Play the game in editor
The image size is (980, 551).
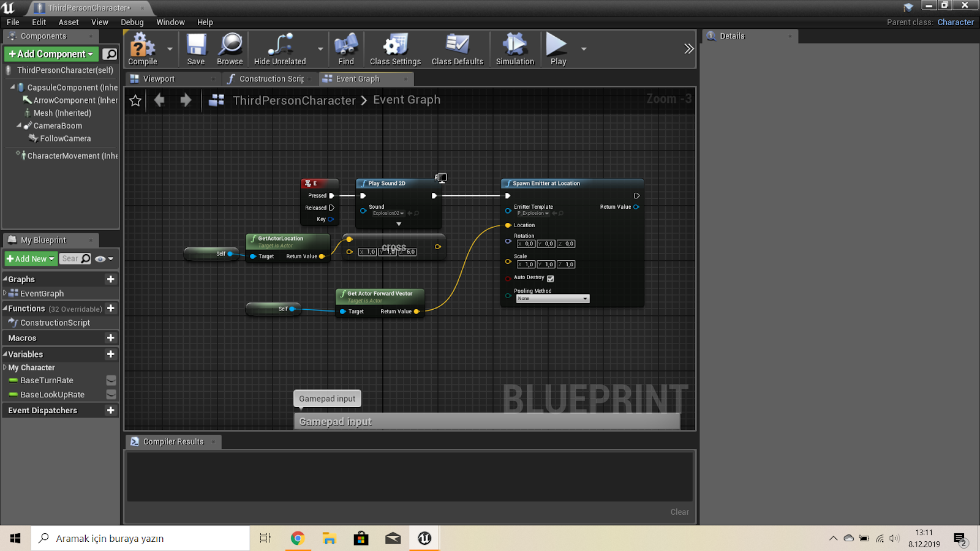pyautogui.click(x=558, y=49)
